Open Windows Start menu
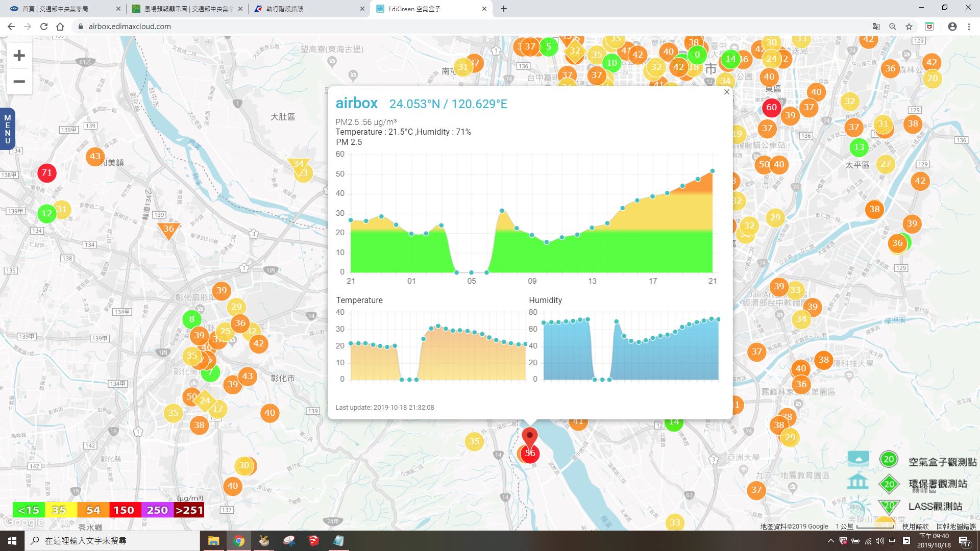Screen dimensions: 980x551 [12, 541]
